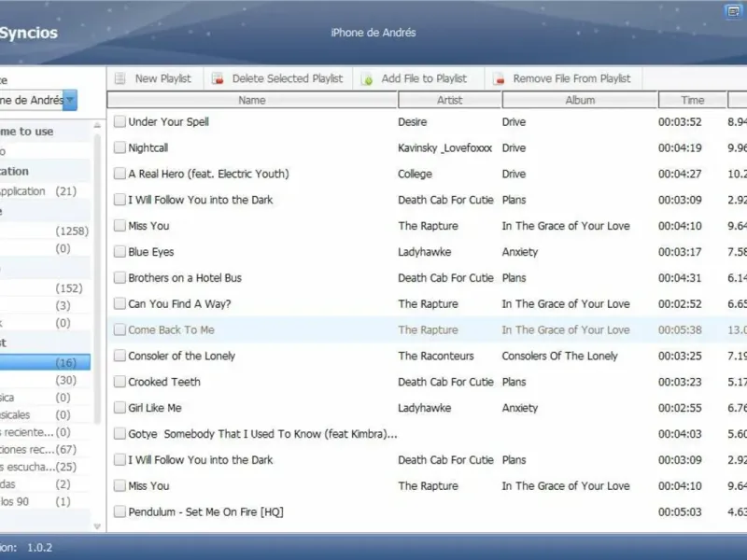747x560 pixels.
Task: Click the artist "The Raconteurs"
Action: tap(436, 356)
